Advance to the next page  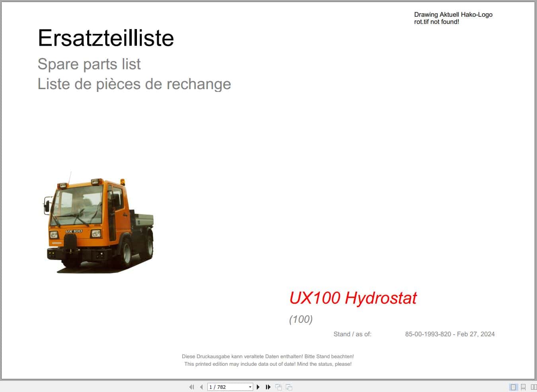coord(258,387)
